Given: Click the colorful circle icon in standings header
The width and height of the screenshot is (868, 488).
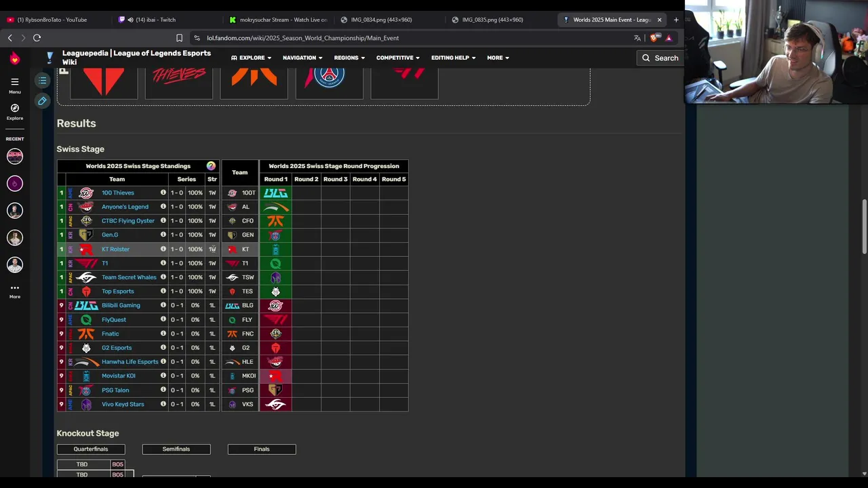Looking at the screenshot, I should (211, 166).
